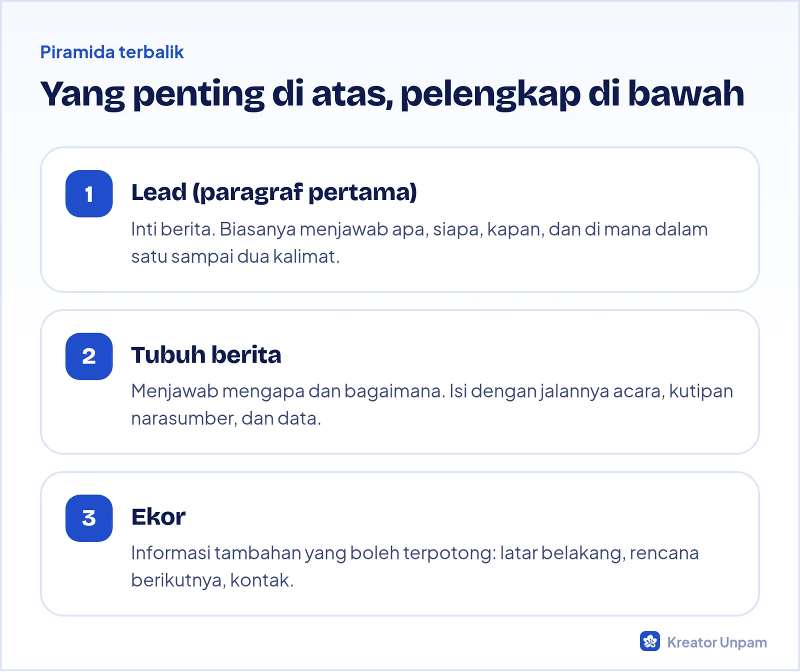The width and height of the screenshot is (800, 672).
Task: Click the headline 'Yang penting di atas, pelengkap di bawah'
Action: coord(392,94)
